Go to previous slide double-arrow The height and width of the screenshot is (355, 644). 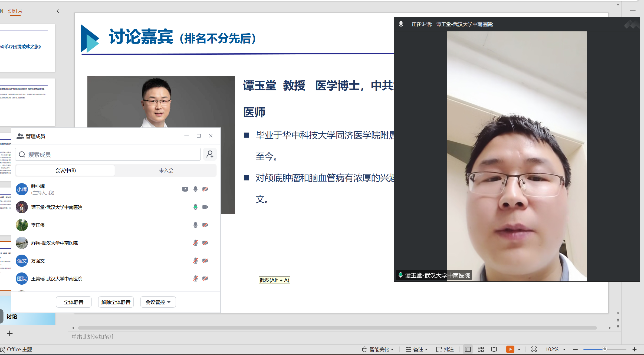coord(618,320)
